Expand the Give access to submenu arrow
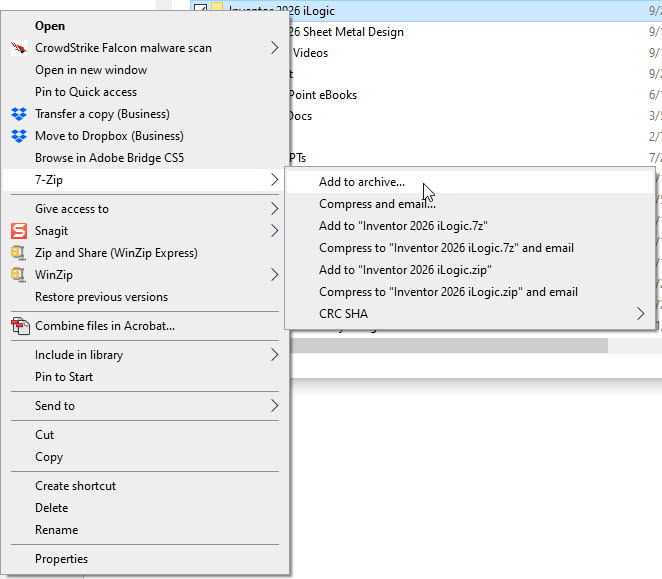The height and width of the screenshot is (579, 662). pyautogui.click(x=274, y=209)
